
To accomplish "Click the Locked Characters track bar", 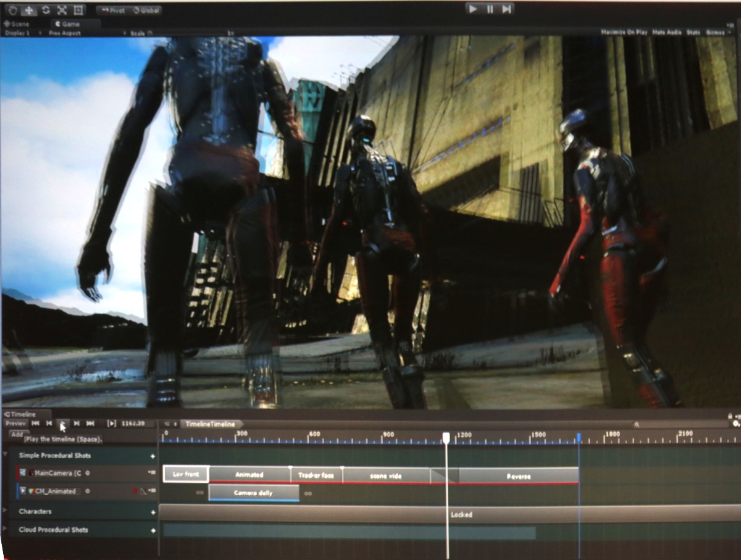I will click(x=450, y=514).
